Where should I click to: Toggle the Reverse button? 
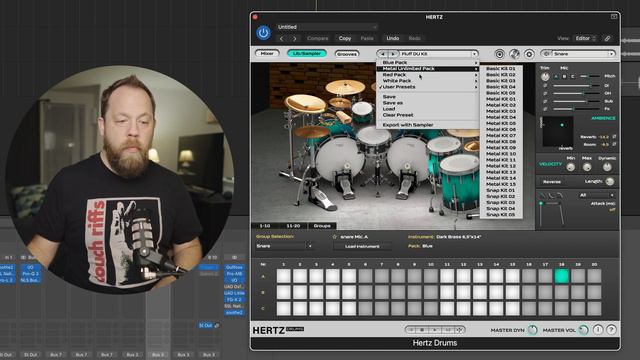click(552, 182)
